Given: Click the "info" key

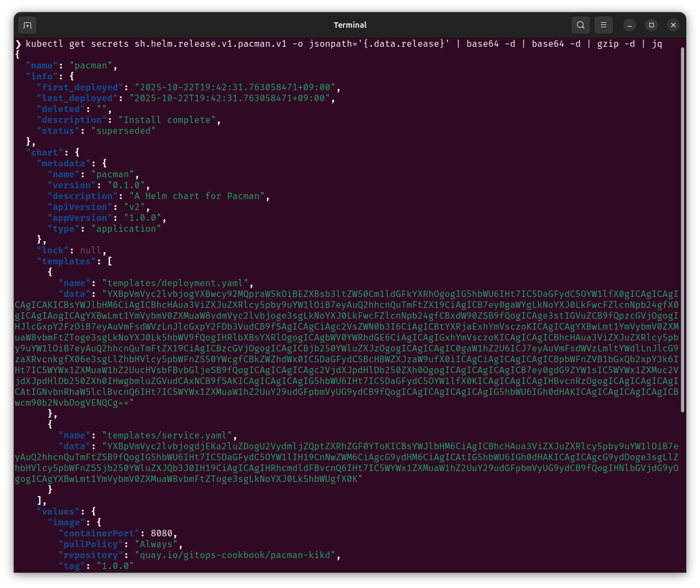Looking at the screenshot, I should (x=42, y=76).
